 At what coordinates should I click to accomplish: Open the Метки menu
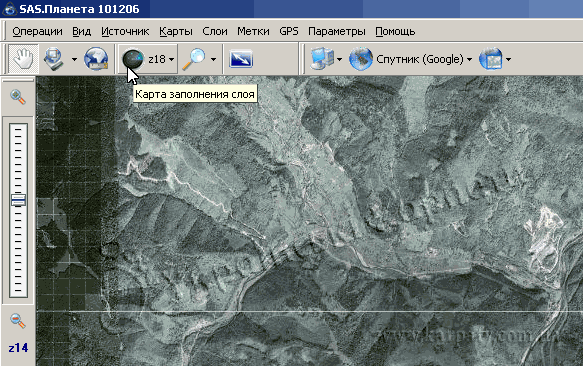click(253, 31)
